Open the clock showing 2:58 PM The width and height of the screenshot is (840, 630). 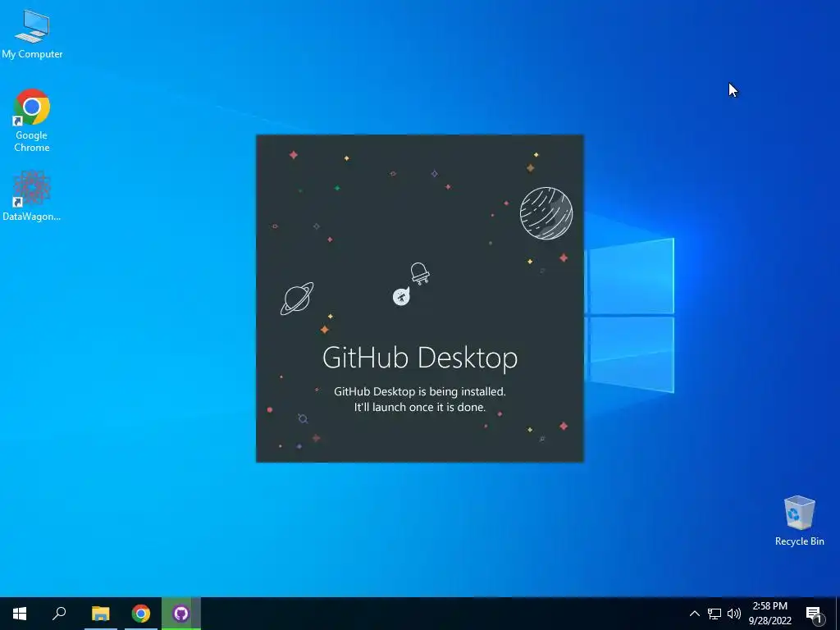click(769, 614)
